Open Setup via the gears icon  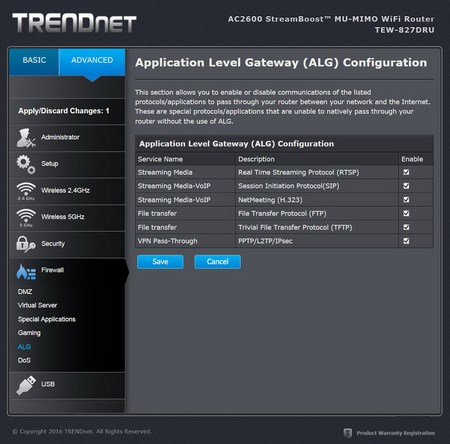coord(26,164)
